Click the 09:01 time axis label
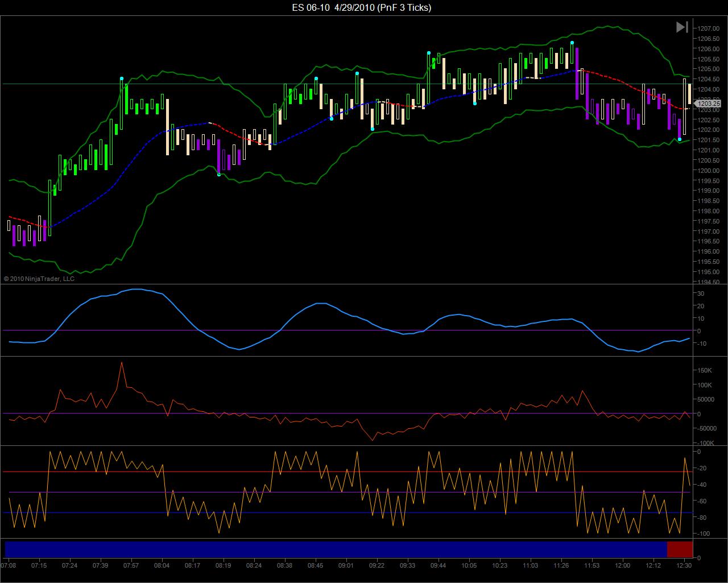The width and height of the screenshot is (728, 583). [346, 565]
